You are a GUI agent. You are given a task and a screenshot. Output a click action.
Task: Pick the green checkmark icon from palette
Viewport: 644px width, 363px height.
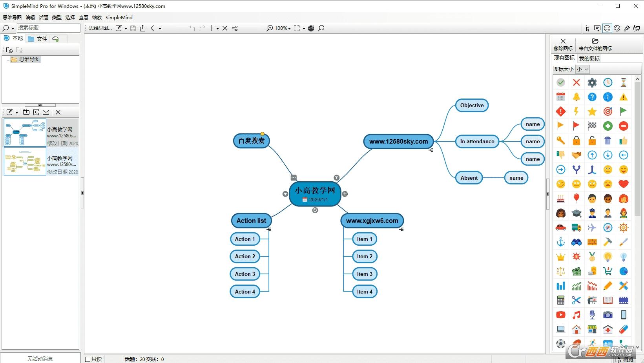point(561,82)
